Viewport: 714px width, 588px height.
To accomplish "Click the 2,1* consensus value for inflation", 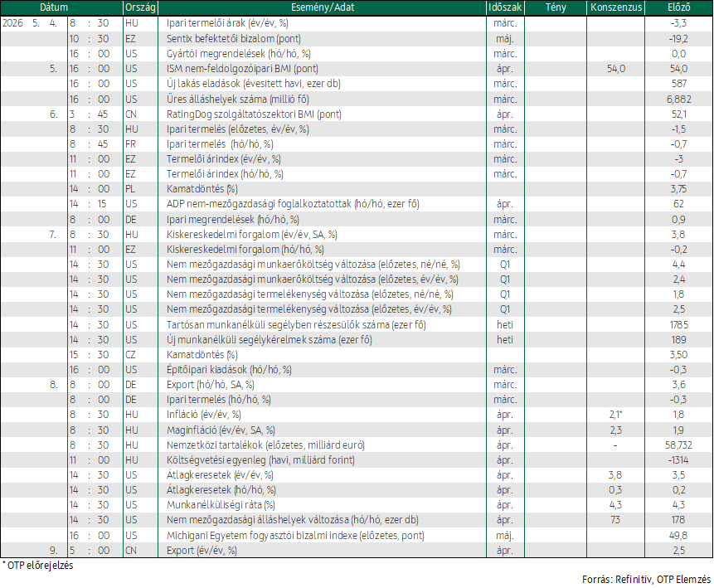I will point(615,415).
